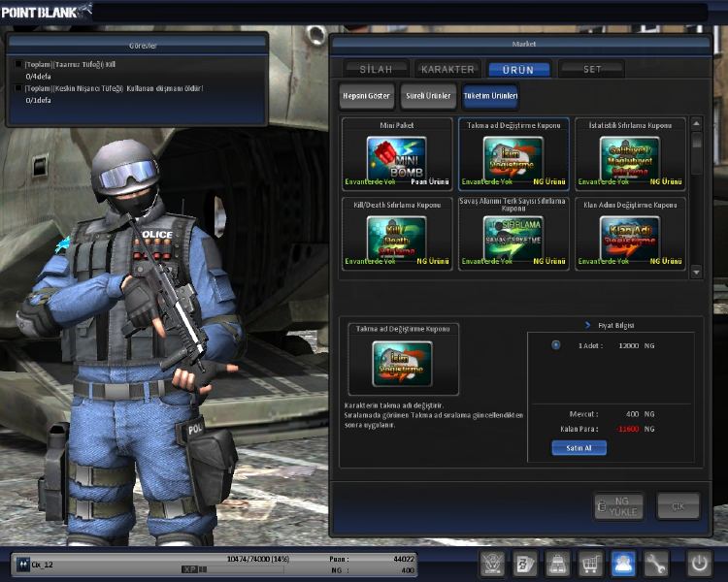Click the item list scroll up arrow
Viewport: 728px width, 582px height.
pyautogui.click(x=696, y=124)
